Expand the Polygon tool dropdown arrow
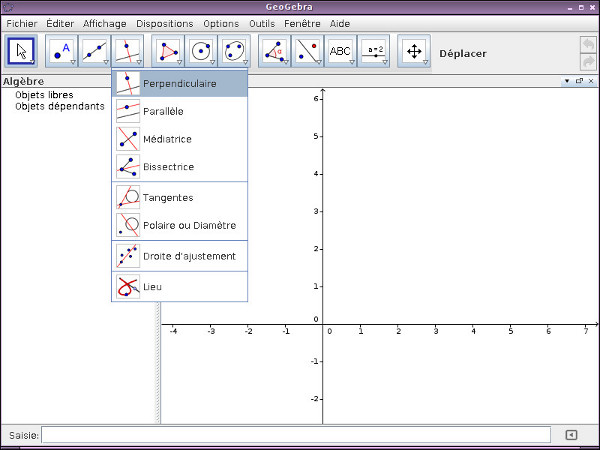Screen dimensions: 600x450 click(179, 62)
